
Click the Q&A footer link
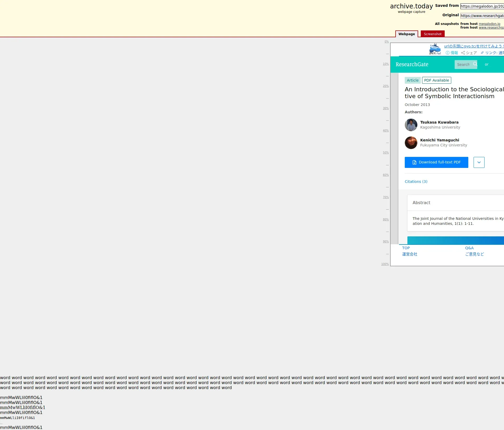pos(469,248)
